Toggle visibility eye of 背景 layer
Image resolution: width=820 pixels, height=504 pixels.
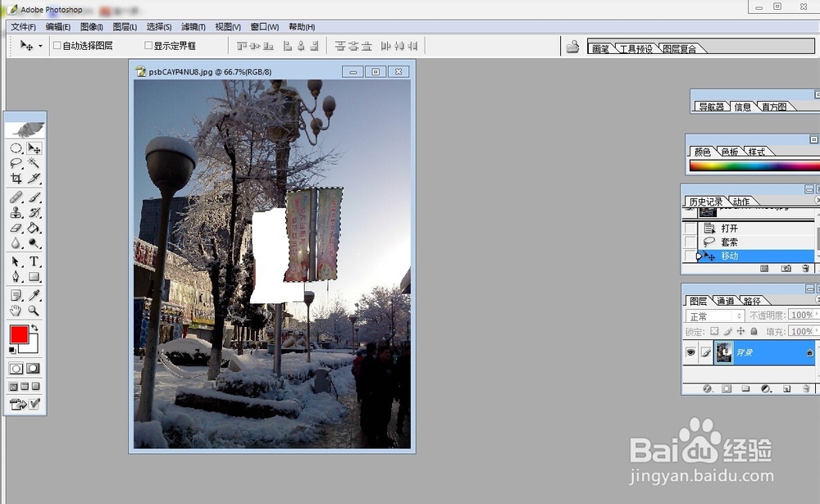pyautogui.click(x=690, y=352)
